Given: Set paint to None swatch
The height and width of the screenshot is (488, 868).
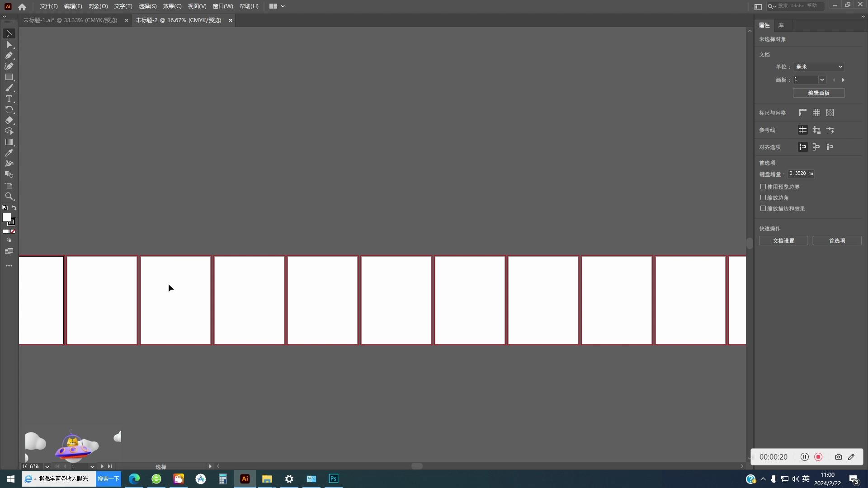Looking at the screenshot, I should pos(14,232).
